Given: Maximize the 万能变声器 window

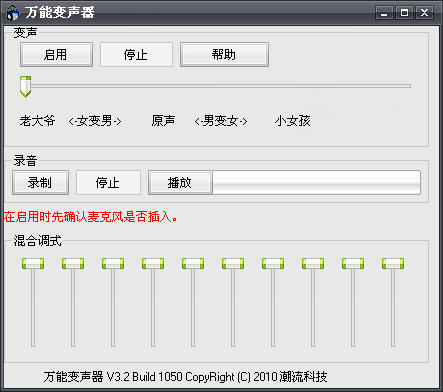Looking at the screenshot, I should pyautogui.click(x=404, y=13).
